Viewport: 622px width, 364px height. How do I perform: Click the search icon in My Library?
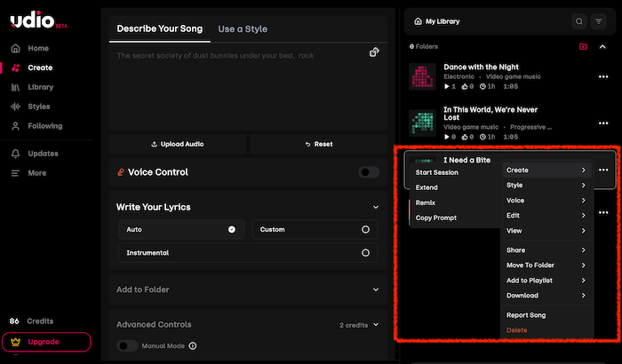[579, 21]
